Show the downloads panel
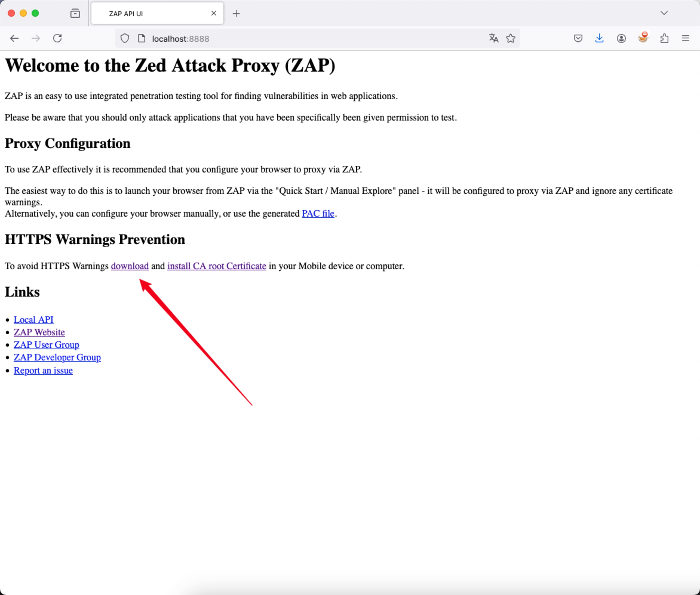Image resolution: width=700 pixels, height=595 pixels. click(599, 38)
